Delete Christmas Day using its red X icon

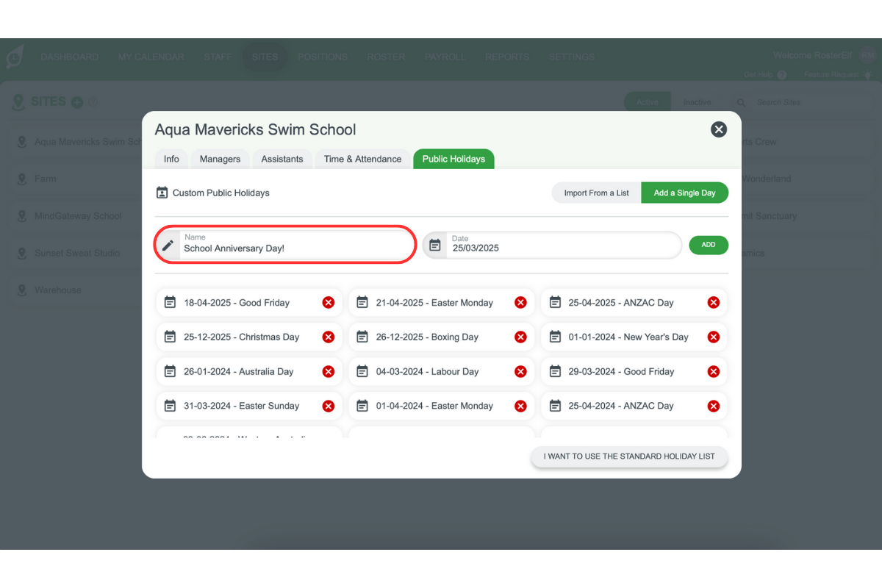(328, 337)
